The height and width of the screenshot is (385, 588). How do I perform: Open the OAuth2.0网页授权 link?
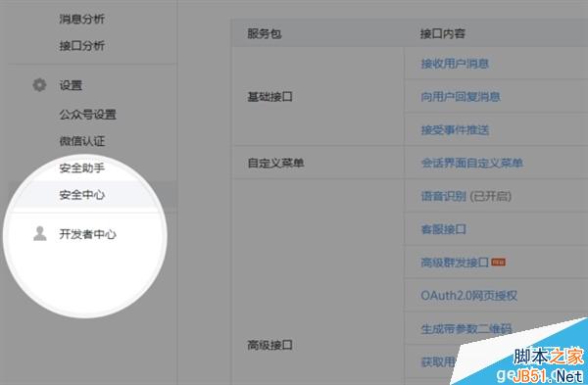[468, 296]
